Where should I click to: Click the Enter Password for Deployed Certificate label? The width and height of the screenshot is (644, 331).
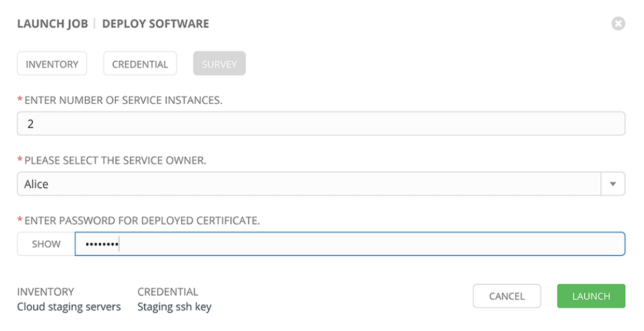[142, 221]
